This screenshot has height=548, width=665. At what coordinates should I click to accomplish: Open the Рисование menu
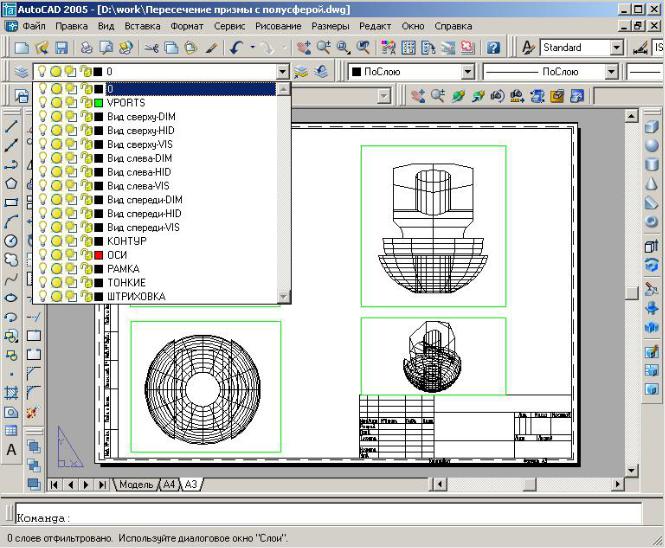[278, 26]
